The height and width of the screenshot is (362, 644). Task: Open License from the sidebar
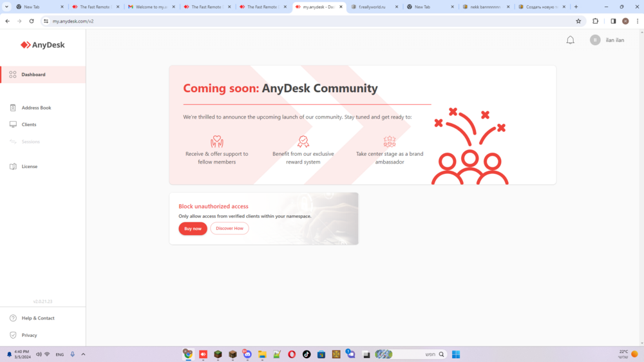click(x=43, y=166)
